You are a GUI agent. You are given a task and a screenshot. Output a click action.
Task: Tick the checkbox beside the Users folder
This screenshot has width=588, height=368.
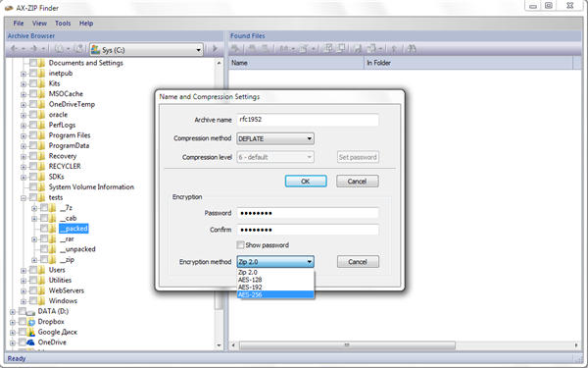pyautogui.click(x=33, y=270)
